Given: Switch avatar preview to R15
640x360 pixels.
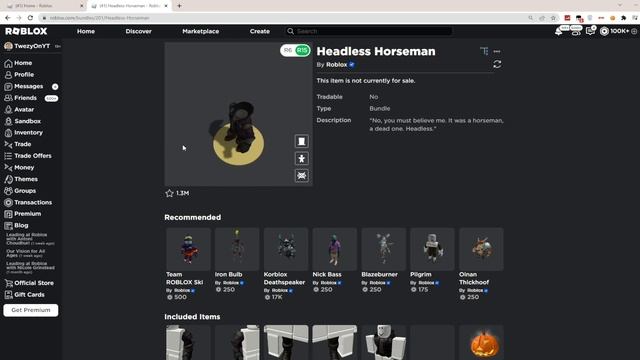Looking at the screenshot, I should 302,50.
